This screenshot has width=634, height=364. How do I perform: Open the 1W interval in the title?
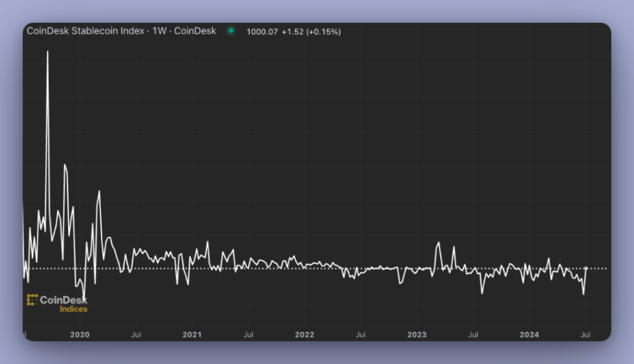pyautogui.click(x=160, y=30)
